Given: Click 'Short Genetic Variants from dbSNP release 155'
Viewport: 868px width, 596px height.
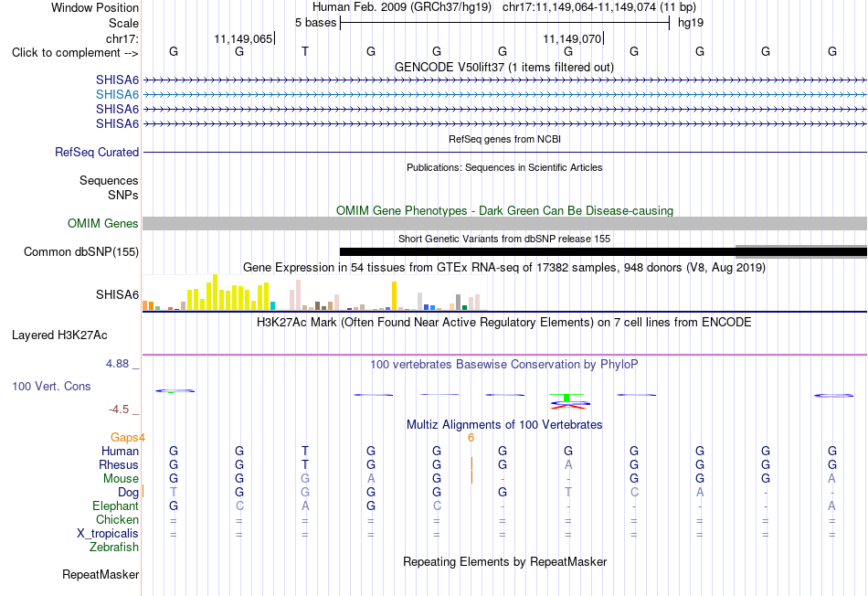Looking at the screenshot, I should [x=503, y=239].
